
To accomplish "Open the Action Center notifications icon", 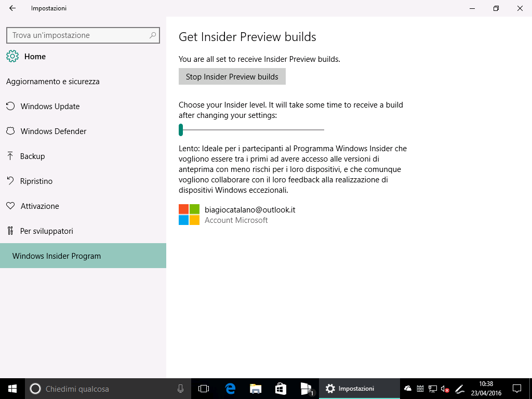I will tap(517, 389).
